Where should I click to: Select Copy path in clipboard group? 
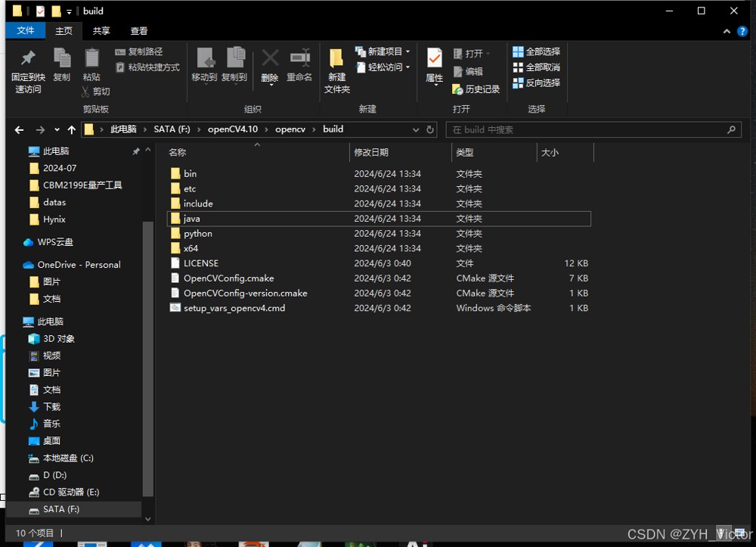pyautogui.click(x=139, y=51)
